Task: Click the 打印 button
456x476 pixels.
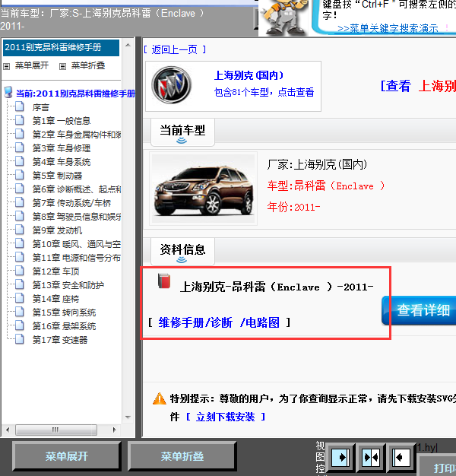Action: (438, 467)
